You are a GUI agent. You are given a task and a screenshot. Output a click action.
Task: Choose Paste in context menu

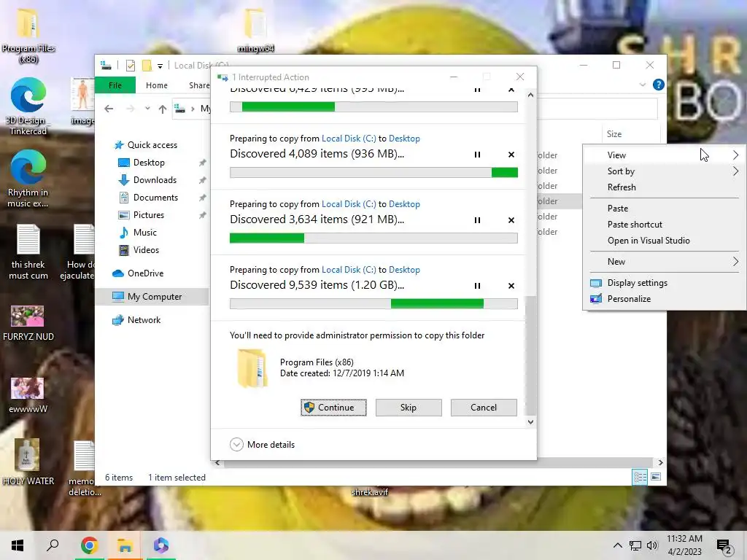click(665, 208)
